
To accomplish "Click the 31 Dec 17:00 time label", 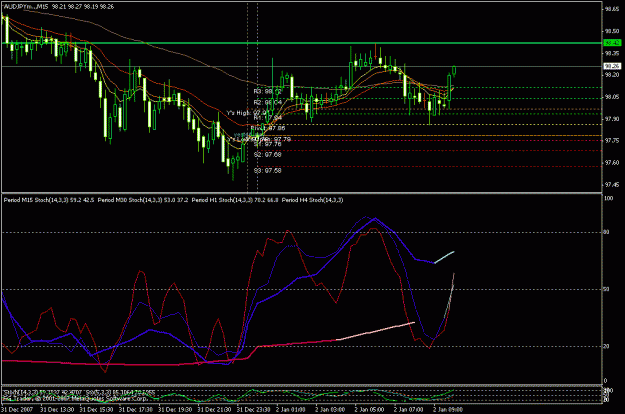I will pyautogui.click(x=136, y=409).
